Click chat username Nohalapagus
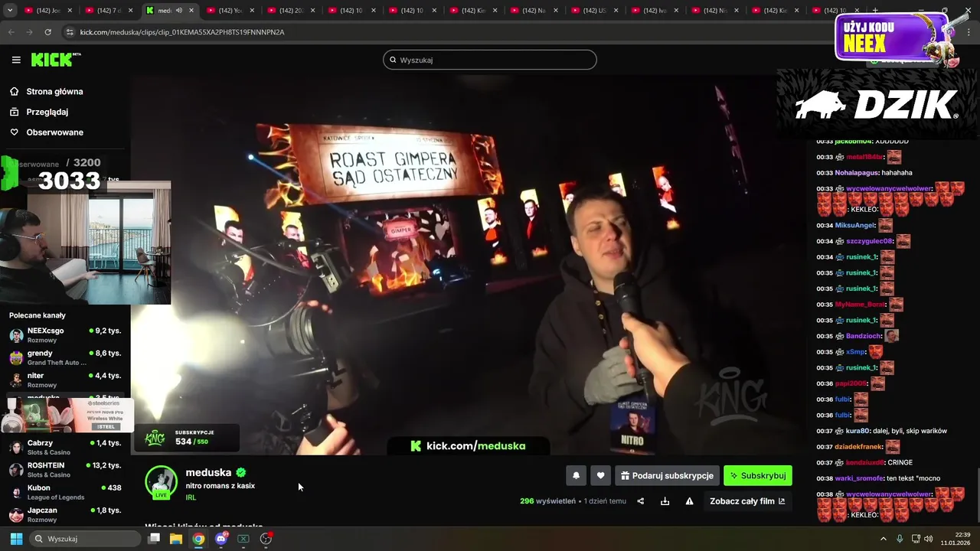980x551 pixels. (x=856, y=173)
